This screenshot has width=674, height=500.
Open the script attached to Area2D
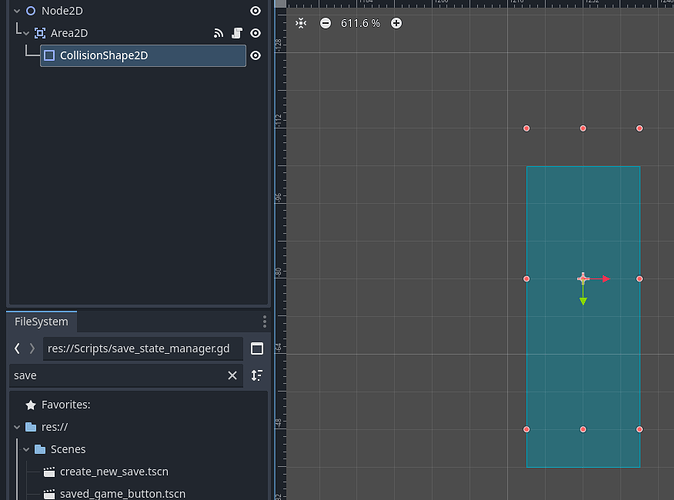[237, 33]
